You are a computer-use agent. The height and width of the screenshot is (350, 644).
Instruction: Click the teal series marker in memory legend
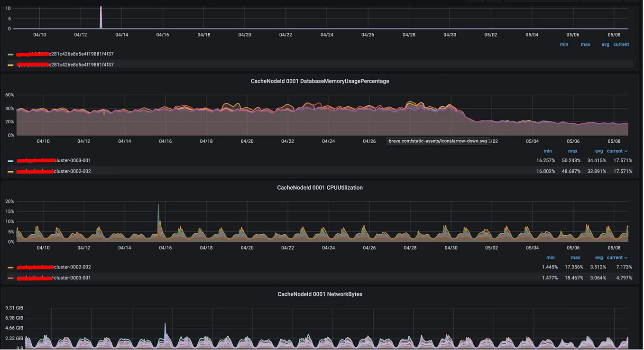tap(10, 160)
